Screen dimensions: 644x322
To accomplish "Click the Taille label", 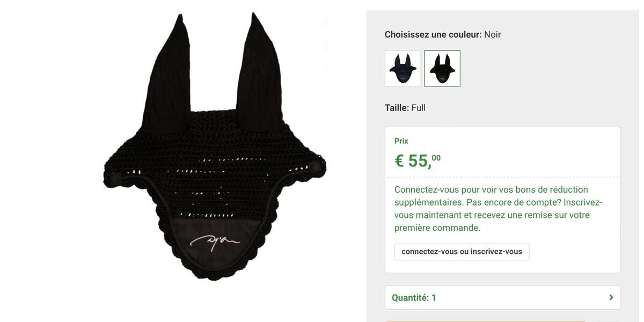I will coord(397,108).
